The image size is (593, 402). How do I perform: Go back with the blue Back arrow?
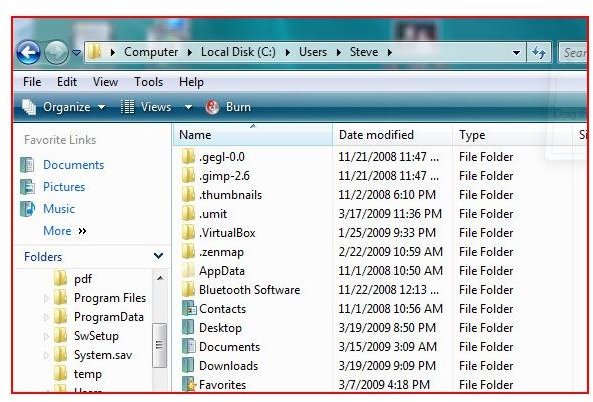28,52
